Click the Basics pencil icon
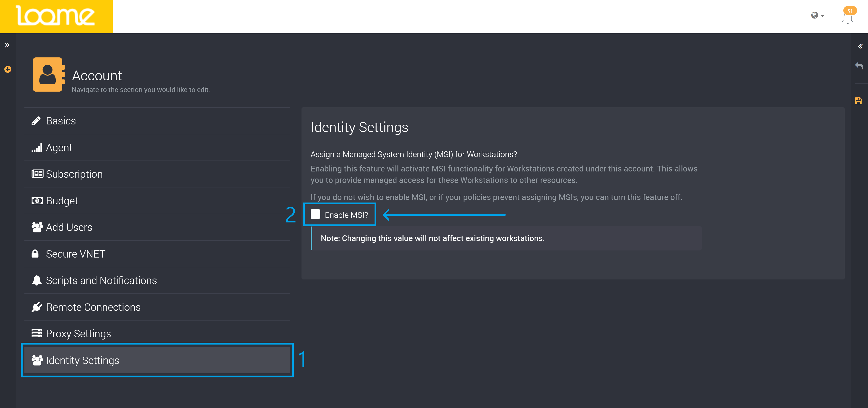868x408 pixels. point(36,121)
